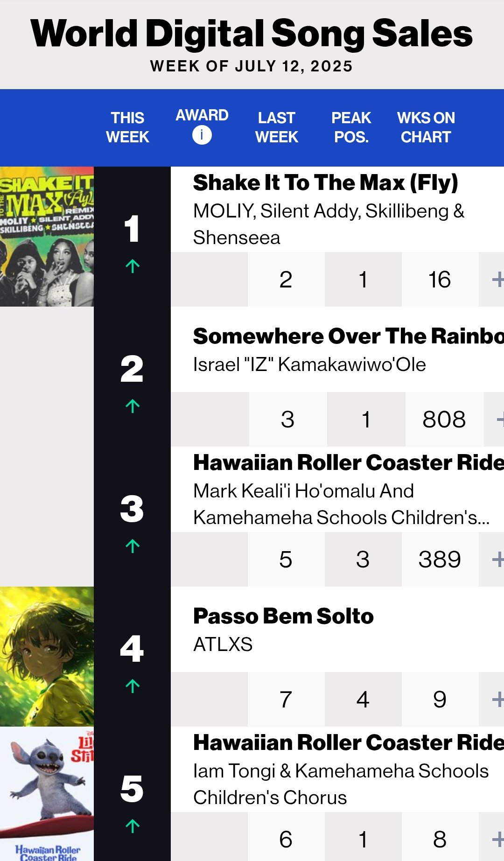Open the song Shake It To The Max (Fly)
The width and height of the screenshot is (504, 861).
pyautogui.click(x=326, y=182)
